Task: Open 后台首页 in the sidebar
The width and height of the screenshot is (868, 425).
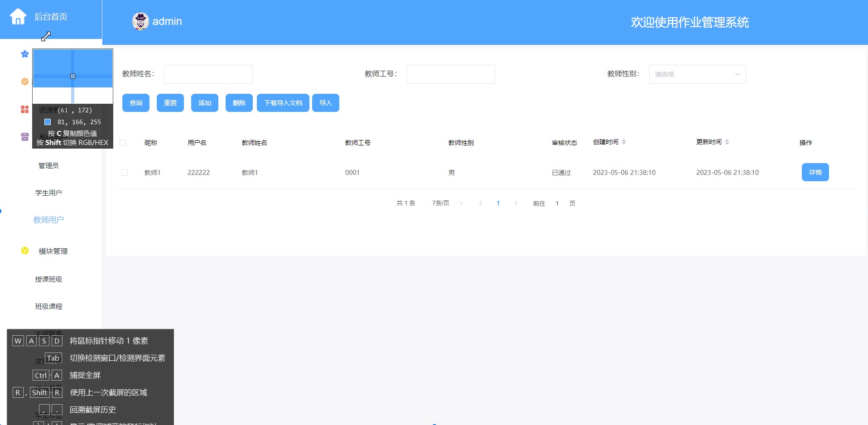Action: pos(51,17)
